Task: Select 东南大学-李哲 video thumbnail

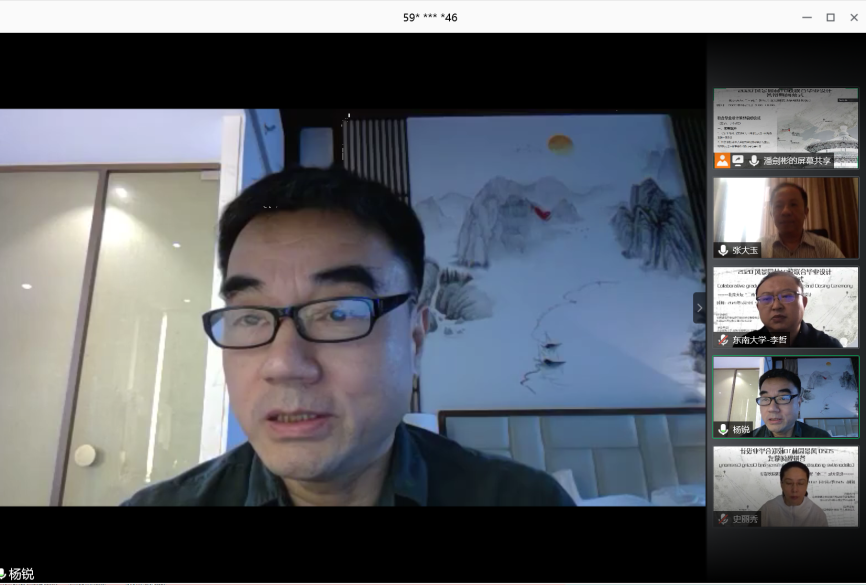Action: tap(785, 303)
